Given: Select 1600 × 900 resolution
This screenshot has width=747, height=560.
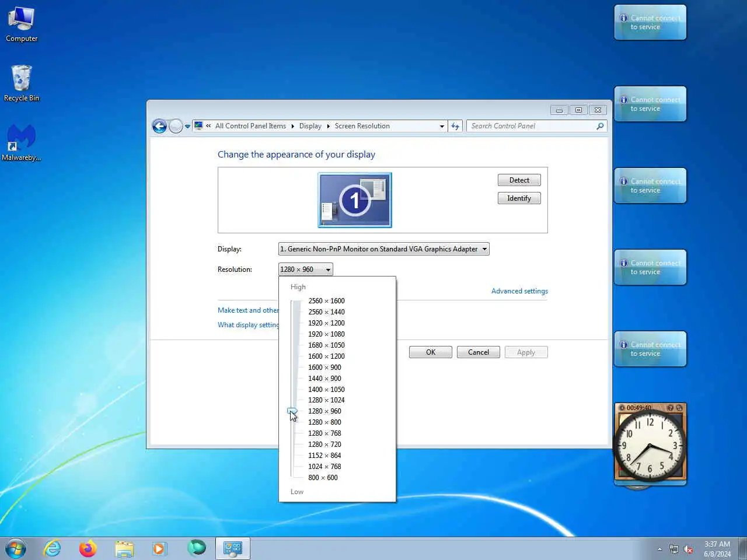Looking at the screenshot, I should (x=324, y=367).
